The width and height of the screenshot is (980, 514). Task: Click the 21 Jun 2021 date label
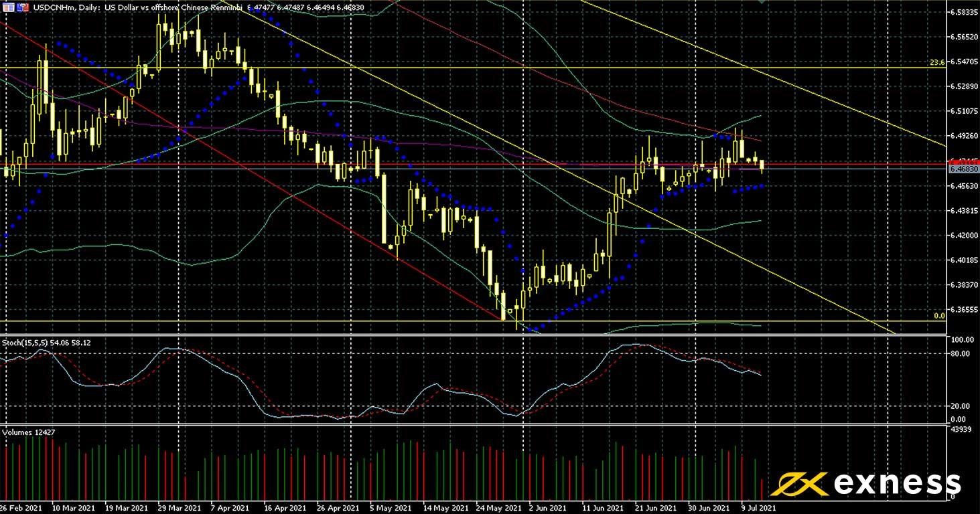pos(655,508)
